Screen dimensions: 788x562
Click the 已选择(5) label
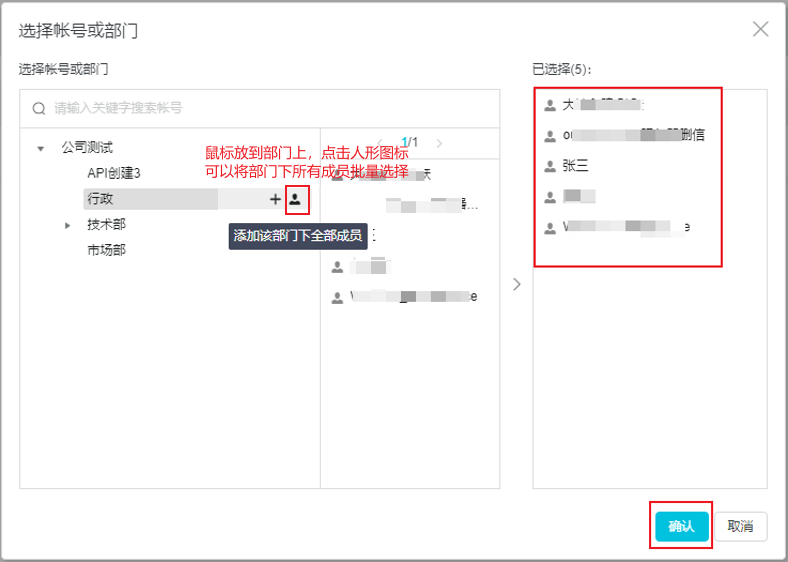pyautogui.click(x=562, y=69)
